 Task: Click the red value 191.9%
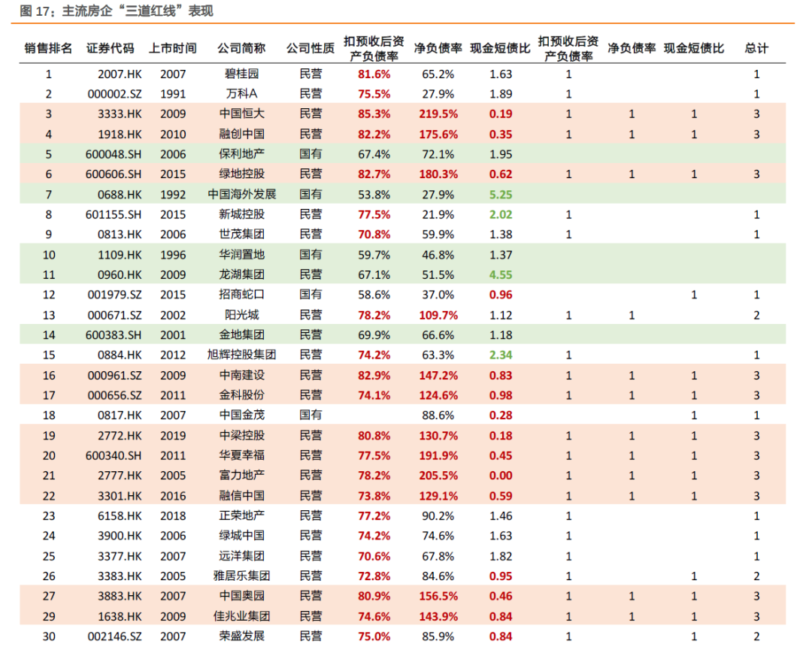438,456
